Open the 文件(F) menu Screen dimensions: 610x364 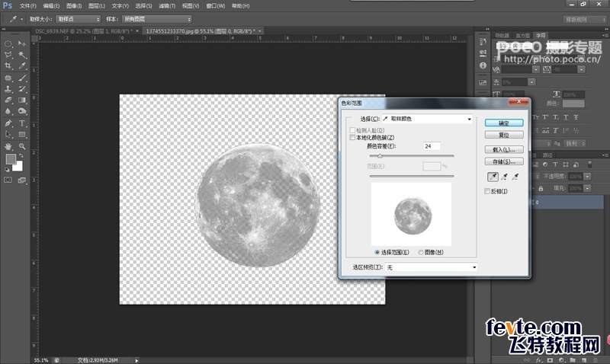[x=27, y=6]
